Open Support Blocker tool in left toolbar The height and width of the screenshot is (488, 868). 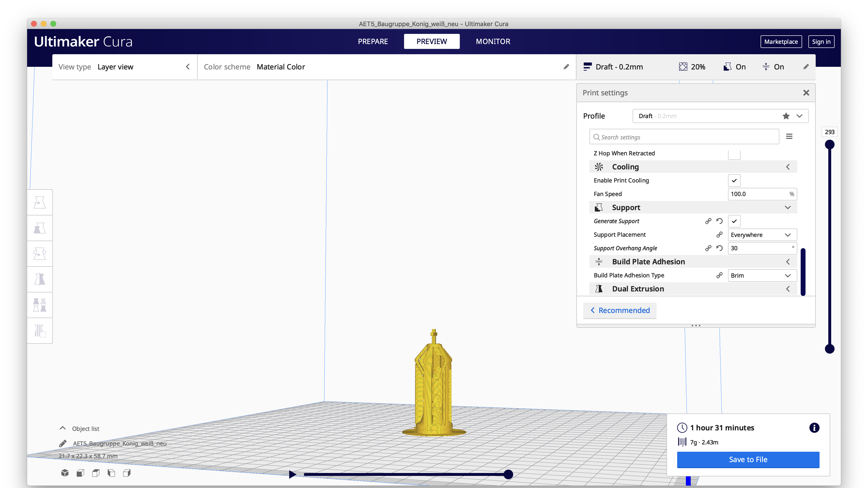pyautogui.click(x=40, y=330)
